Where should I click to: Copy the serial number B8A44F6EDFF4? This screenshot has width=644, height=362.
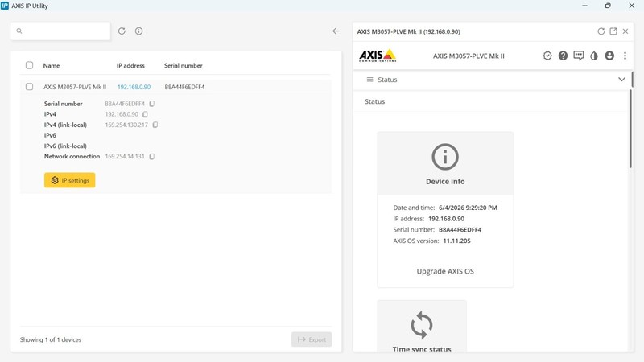(x=152, y=104)
